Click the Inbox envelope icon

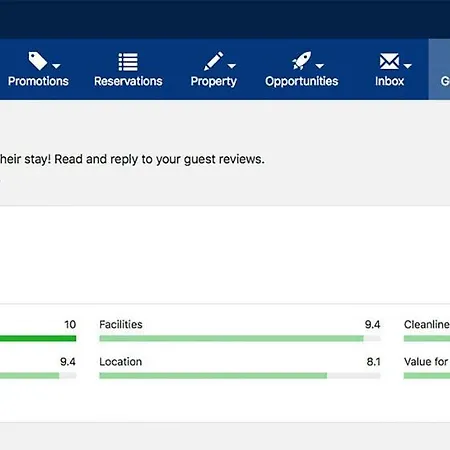pos(389,61)
